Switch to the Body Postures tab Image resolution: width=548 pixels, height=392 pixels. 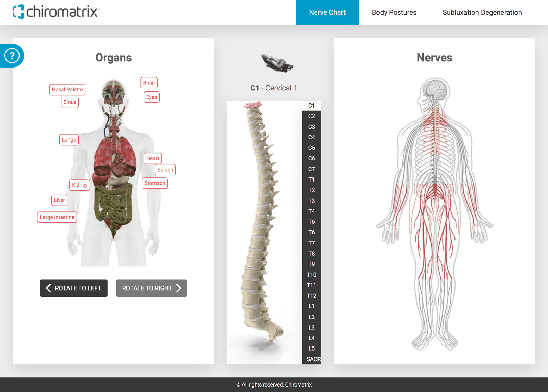(394, 12)
